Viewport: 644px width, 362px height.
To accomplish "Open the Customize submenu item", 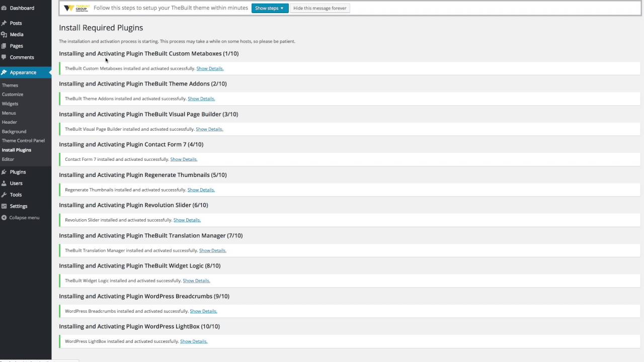I will (x=13, y=95).
